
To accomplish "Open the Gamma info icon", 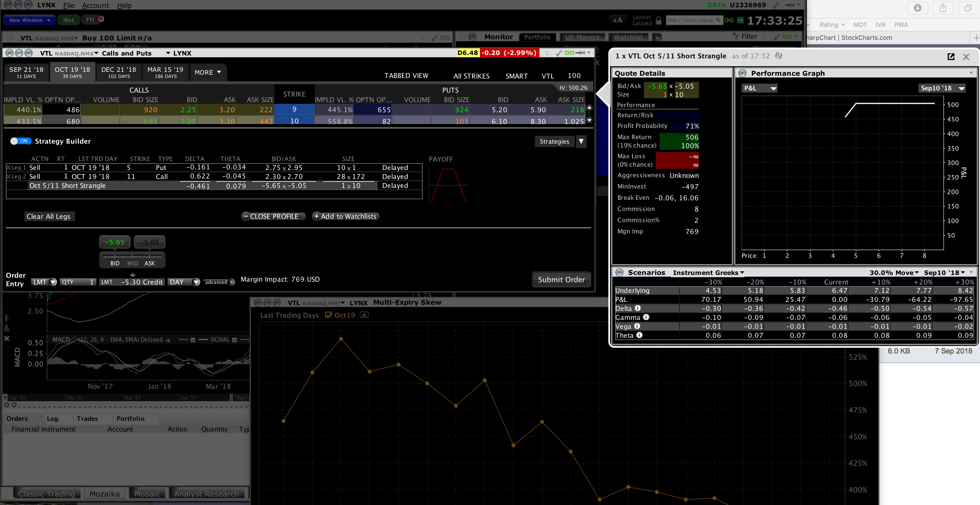I will click(x=646, y=317).
